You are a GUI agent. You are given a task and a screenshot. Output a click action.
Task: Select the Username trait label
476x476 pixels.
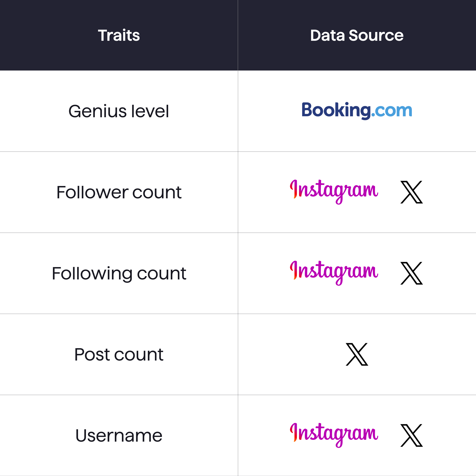[119, 436]
